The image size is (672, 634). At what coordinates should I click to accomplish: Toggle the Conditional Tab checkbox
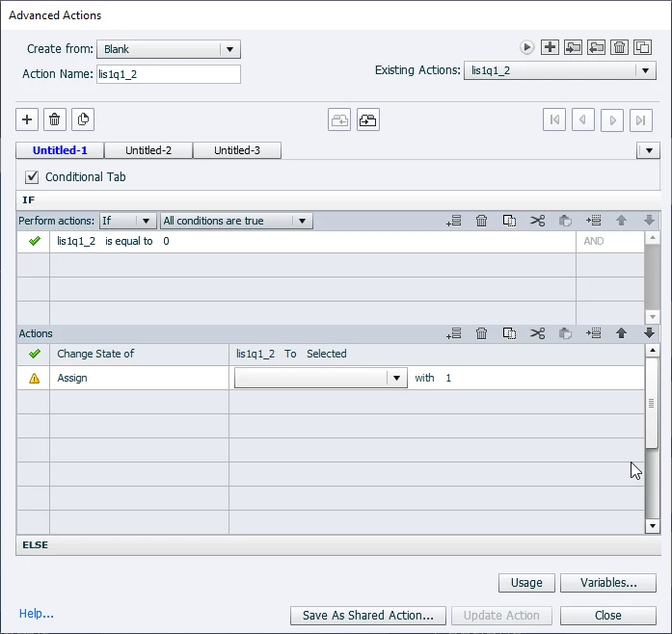[32, 177]
